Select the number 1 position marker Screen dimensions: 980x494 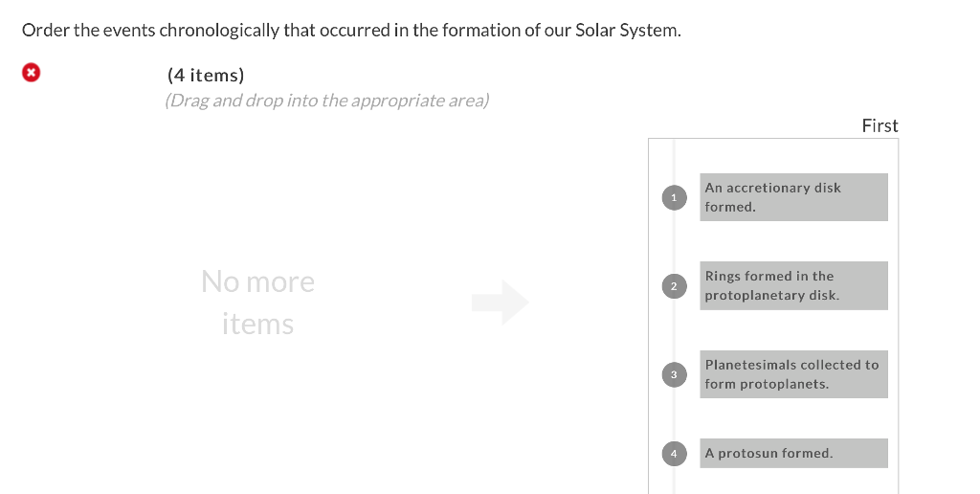(x=674, y=197)
